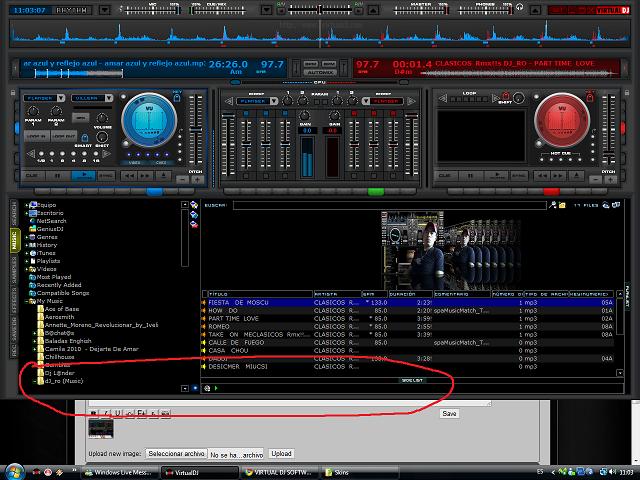
Task: Click the left deck blue jog wheel
Action: (x=149, y=120)
